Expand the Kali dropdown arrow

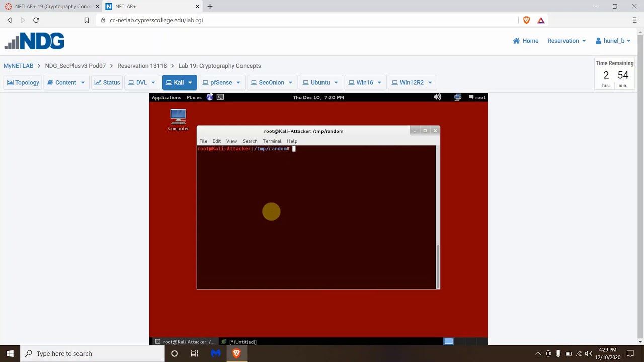190,83
